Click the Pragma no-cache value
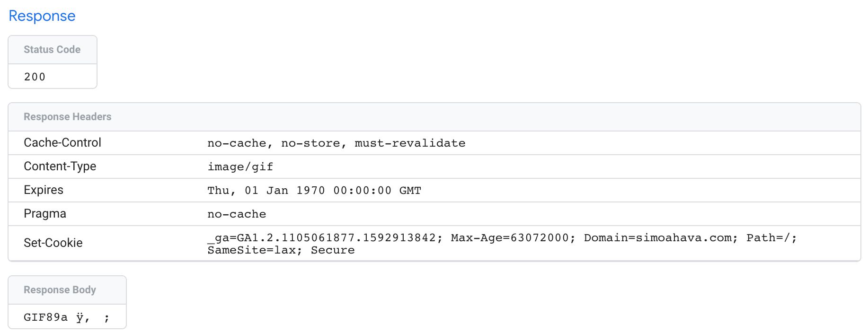This screenshot has width=868, height=333. 237,214
